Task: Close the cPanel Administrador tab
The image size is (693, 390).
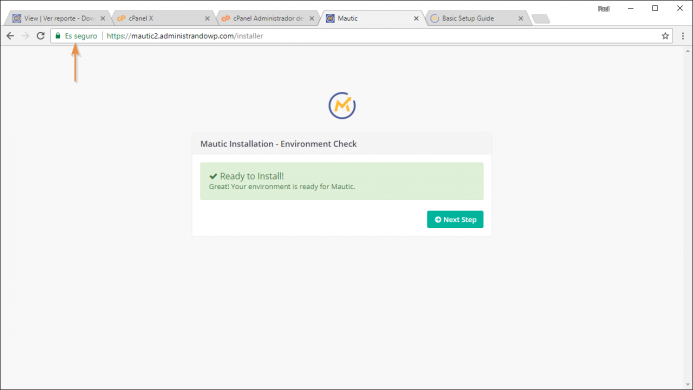Action: [x=312, y=19]
